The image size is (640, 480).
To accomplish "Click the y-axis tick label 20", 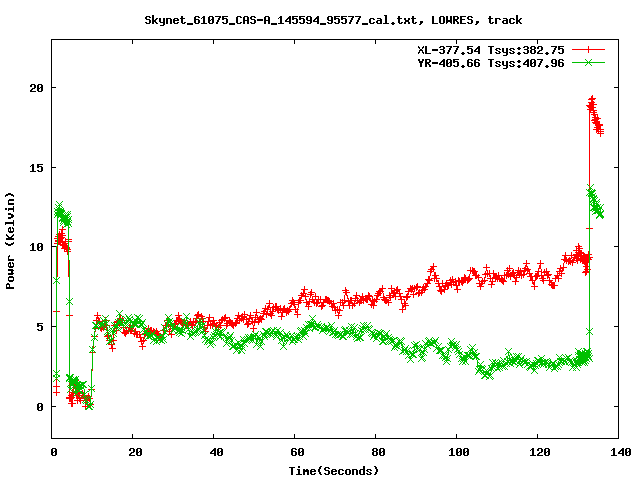I will (x=36, y=87).
